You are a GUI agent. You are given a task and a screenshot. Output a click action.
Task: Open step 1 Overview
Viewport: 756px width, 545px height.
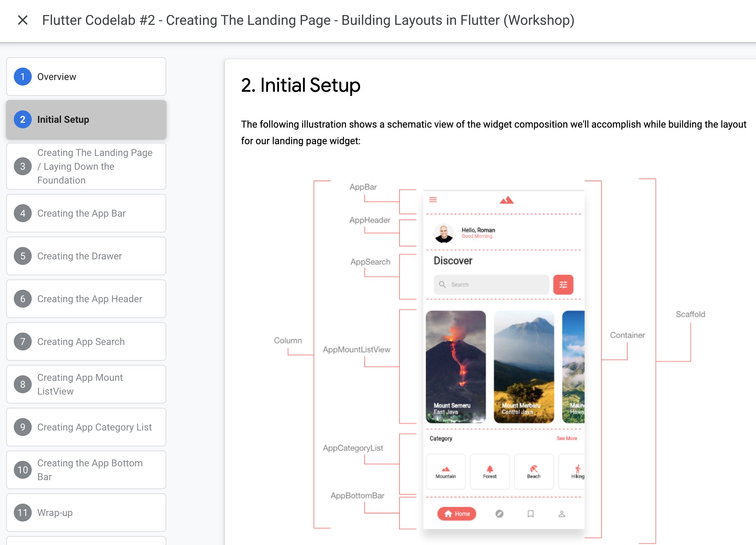[86, 77]
